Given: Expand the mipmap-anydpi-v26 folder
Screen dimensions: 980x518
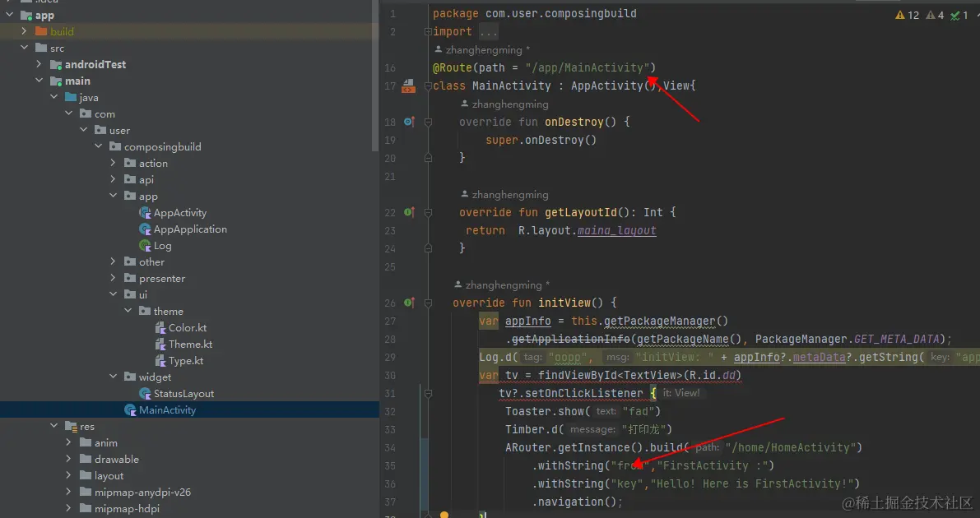Looking at the screenshot, I should tap(69, 492).
